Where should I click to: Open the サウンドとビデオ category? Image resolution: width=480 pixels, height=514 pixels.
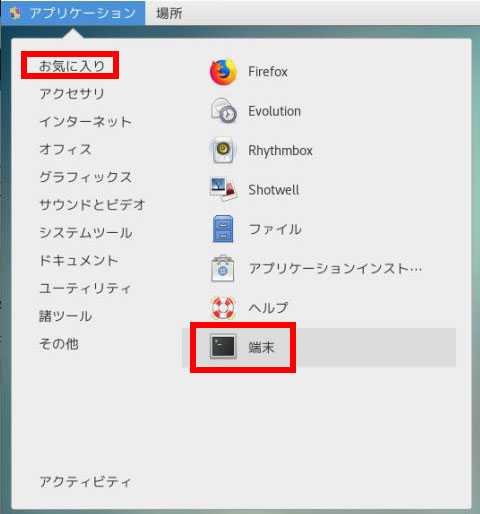(92, 205)
